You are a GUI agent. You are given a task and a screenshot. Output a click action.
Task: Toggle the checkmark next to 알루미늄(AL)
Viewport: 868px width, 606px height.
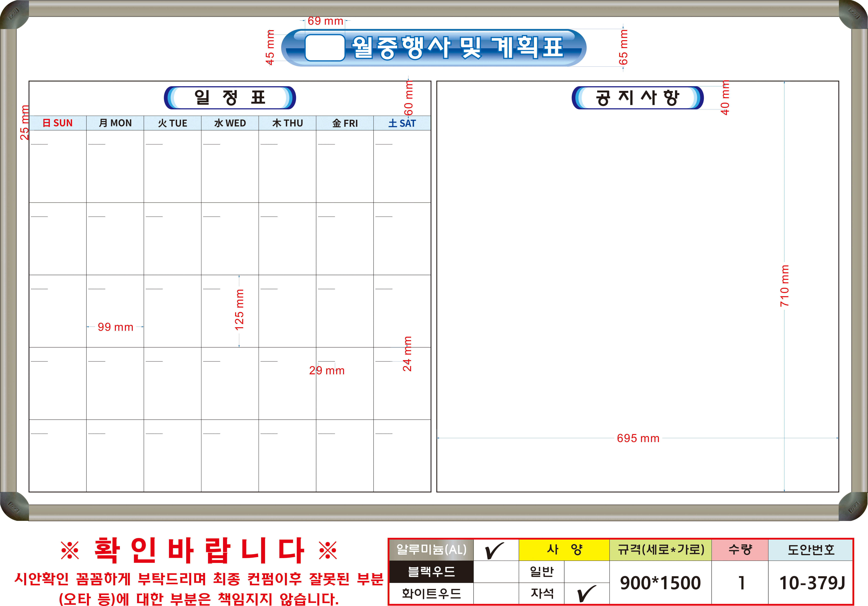tap(496, 550)
